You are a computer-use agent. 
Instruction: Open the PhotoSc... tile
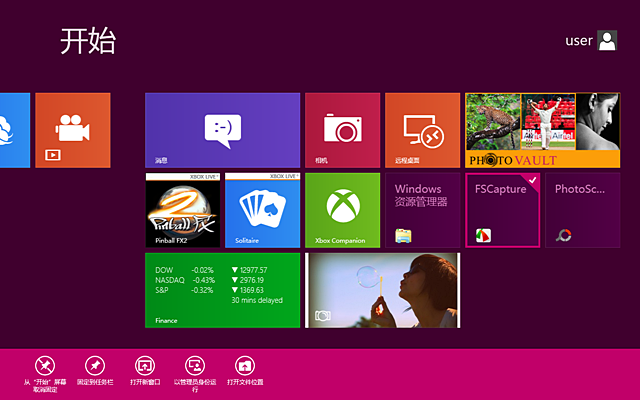pos(582,210)
